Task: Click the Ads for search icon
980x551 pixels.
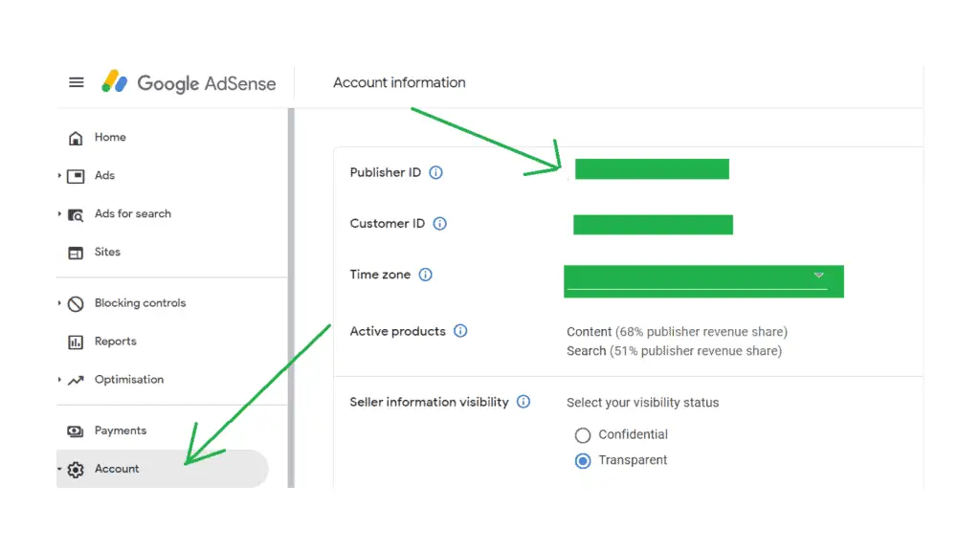Action: [74, 214]
